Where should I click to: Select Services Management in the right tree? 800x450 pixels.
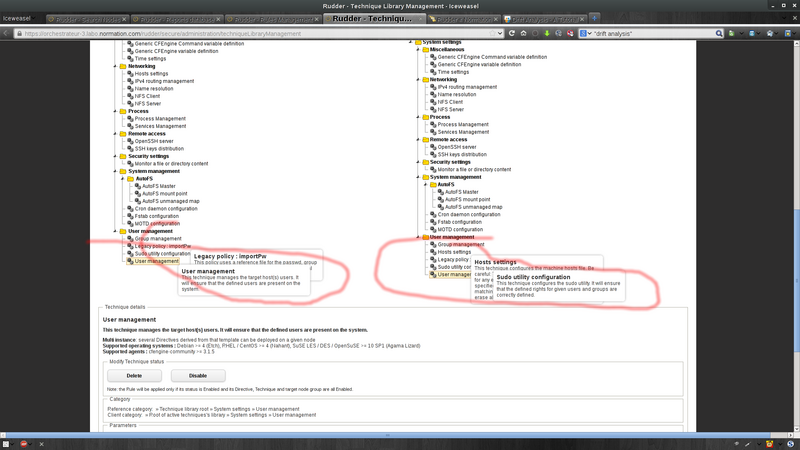click(x=463, y=132)
